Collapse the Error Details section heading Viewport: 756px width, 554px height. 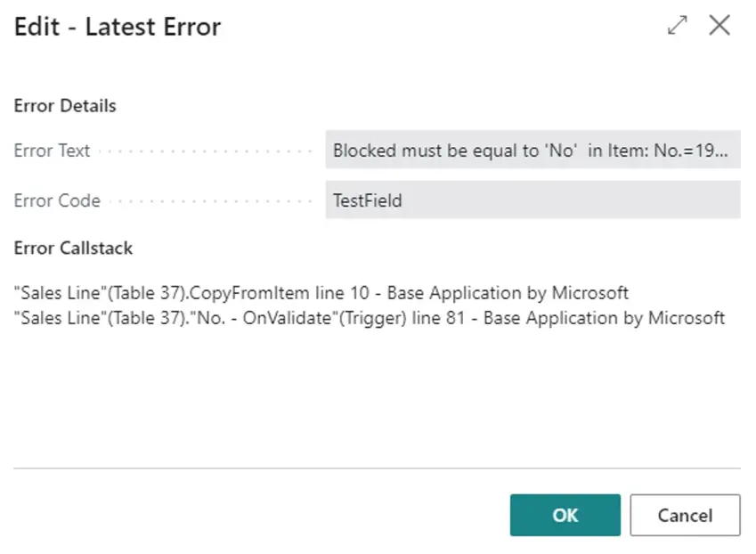pos(65,106)
